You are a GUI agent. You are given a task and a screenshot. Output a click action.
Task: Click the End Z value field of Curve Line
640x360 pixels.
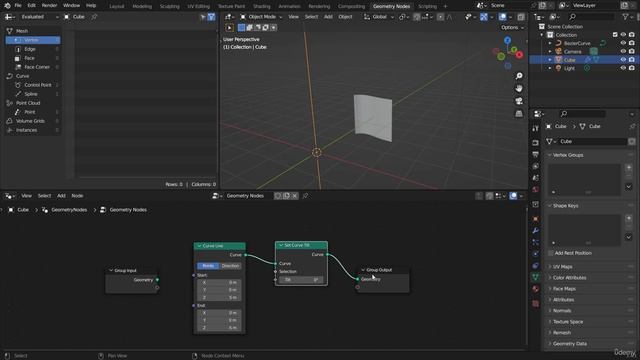tap(220, 328)
